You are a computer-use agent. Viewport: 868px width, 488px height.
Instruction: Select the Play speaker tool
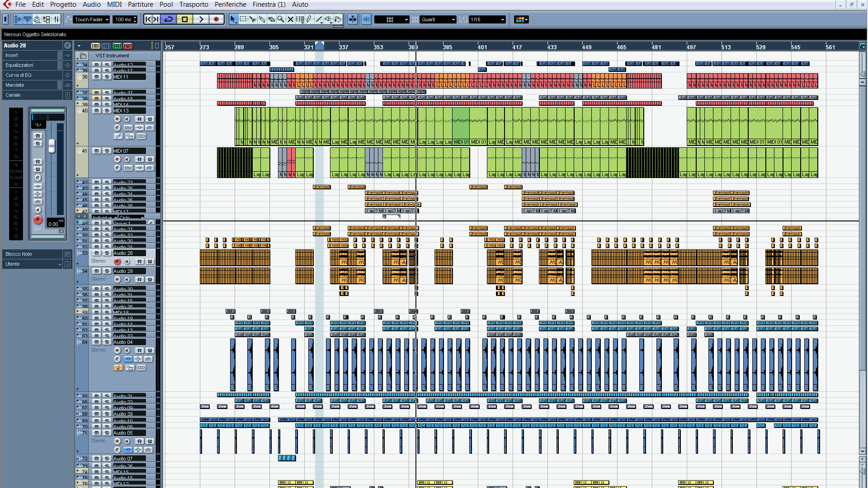point(329,19)
